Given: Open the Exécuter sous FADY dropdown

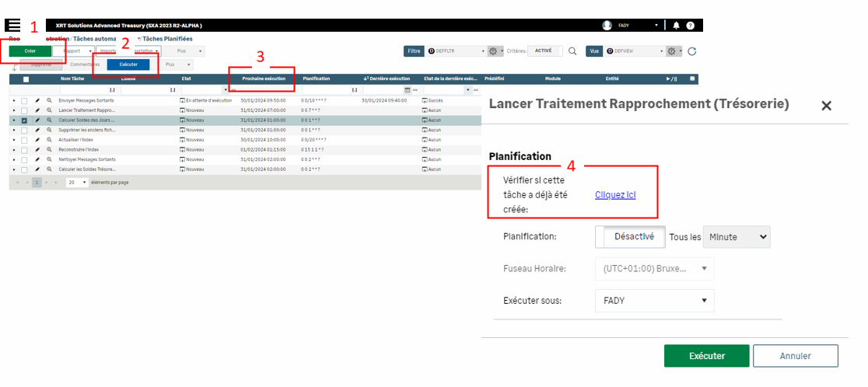Looking at the screenshot, I should click(654, 300).
